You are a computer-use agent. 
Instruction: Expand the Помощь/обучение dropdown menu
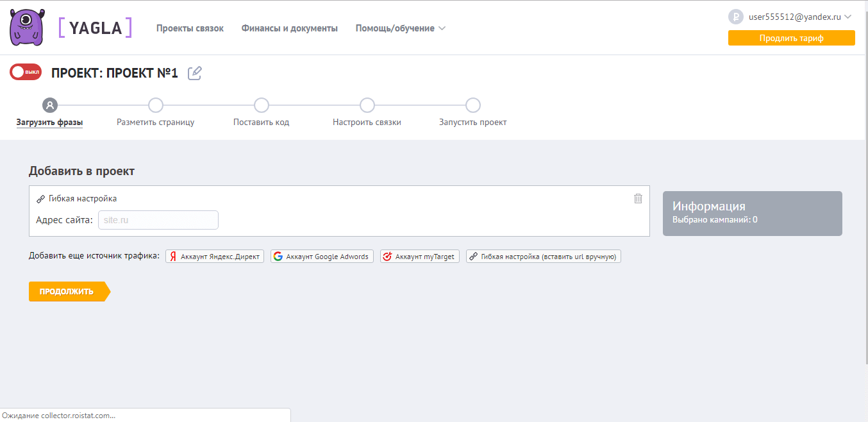click(400, 28)
